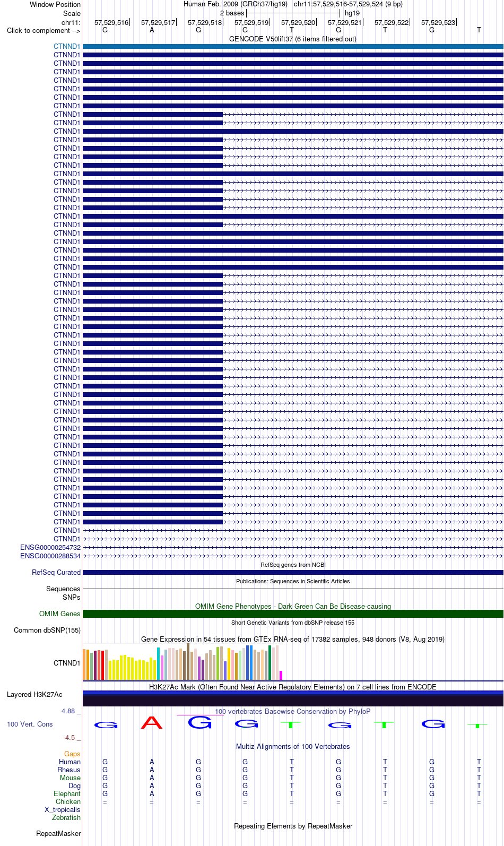
Task: Click Repeating Elements by RepeatMasker title
Action: pyautogui.click(x=293, y=826)
